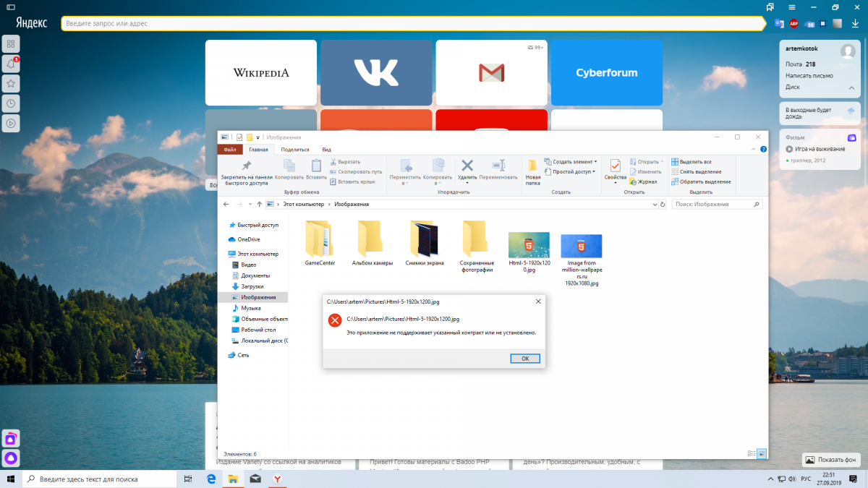The height and width of the screenshot is (488, 868).
Task: Open Alice assistant purple icon in sidebar
Action: [x=11, y=458]
